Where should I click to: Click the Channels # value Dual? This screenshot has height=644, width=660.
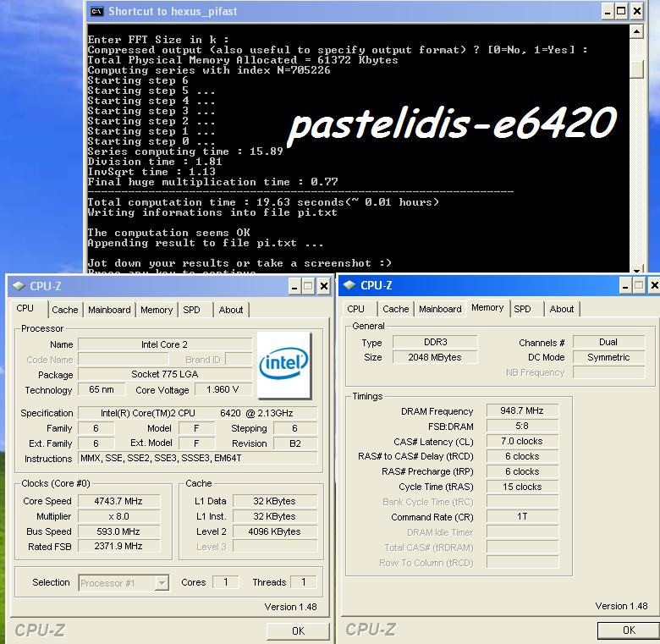pos(608,342)
